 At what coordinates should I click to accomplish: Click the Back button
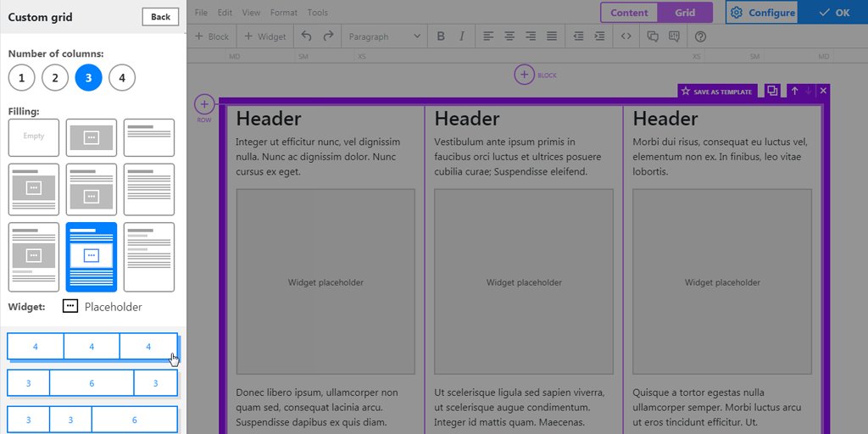160,17
